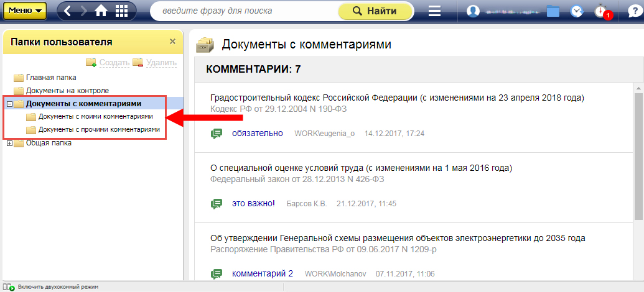The image size is (644, 292).
Task: Open 'Градостроительный кодекс Российской Федерации' document
Action: pyautogui.click(x=397, y=98)
